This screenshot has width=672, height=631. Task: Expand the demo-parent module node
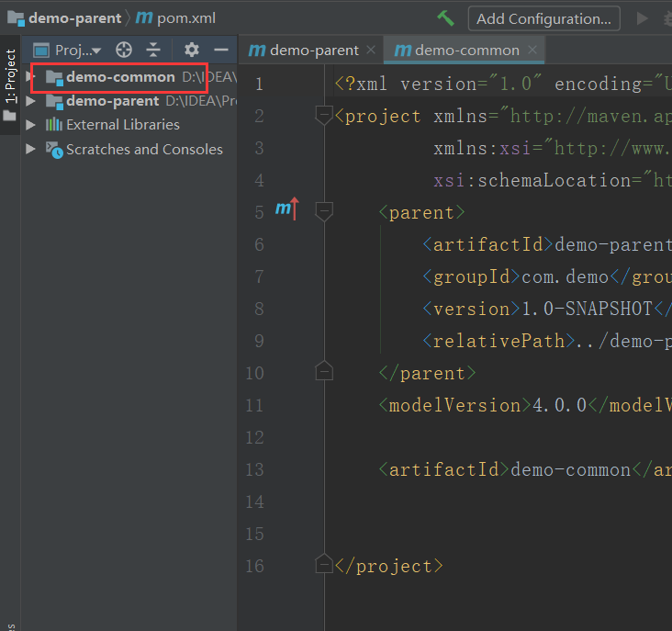pos(30,101)
